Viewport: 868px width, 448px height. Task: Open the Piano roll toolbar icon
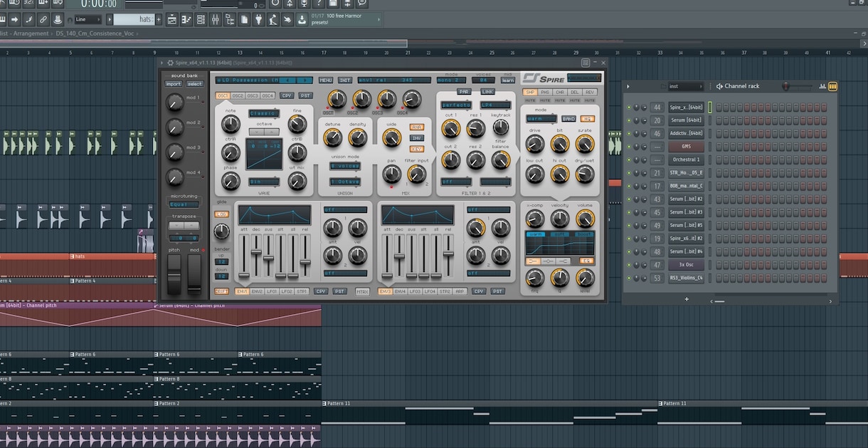click(188, 19)
